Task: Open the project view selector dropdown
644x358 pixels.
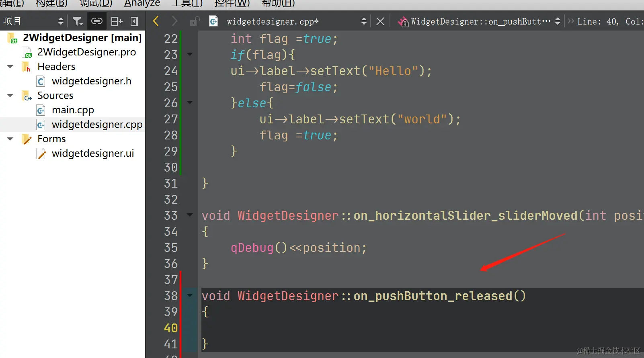Action: click(x=33, y=21)
